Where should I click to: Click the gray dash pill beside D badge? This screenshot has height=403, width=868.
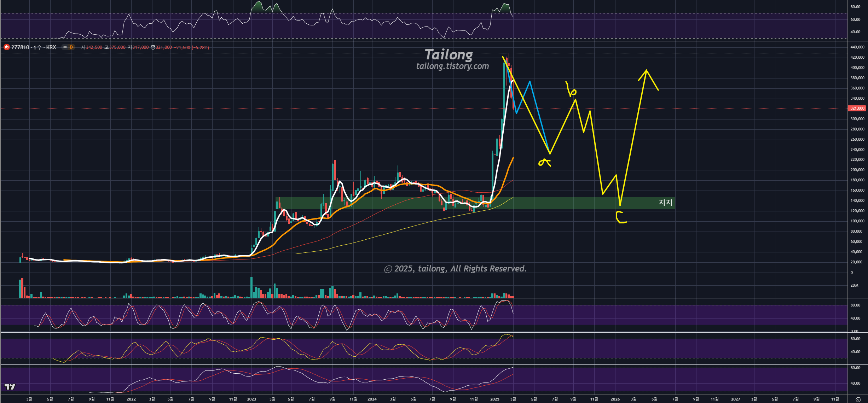click(65, 47)
